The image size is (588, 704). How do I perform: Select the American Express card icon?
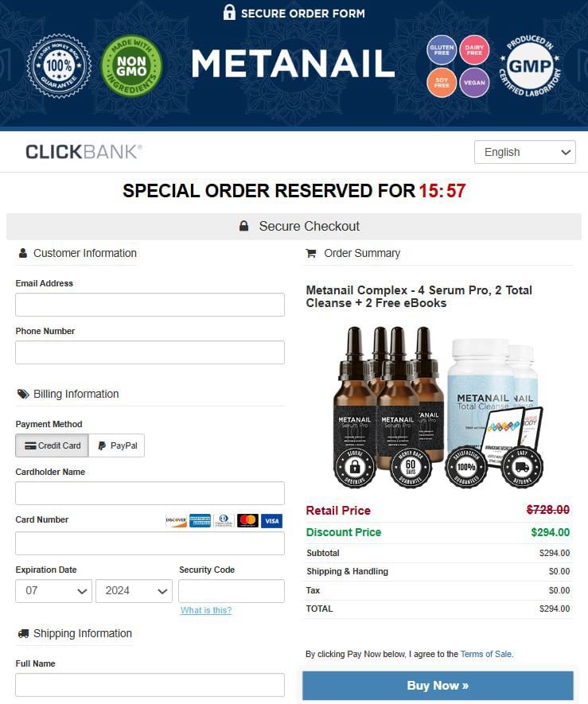199,519
